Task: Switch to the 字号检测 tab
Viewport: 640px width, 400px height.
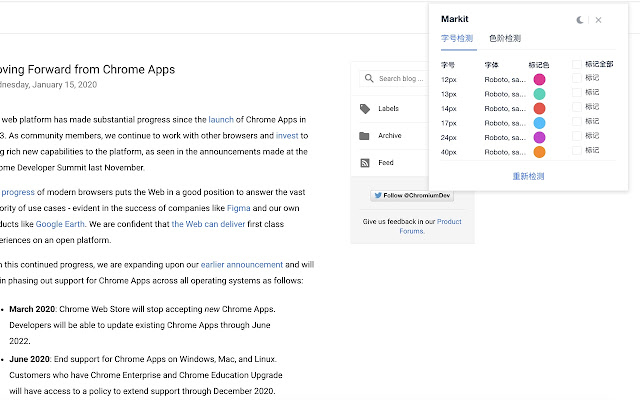Action: click(x=458, y=38)
